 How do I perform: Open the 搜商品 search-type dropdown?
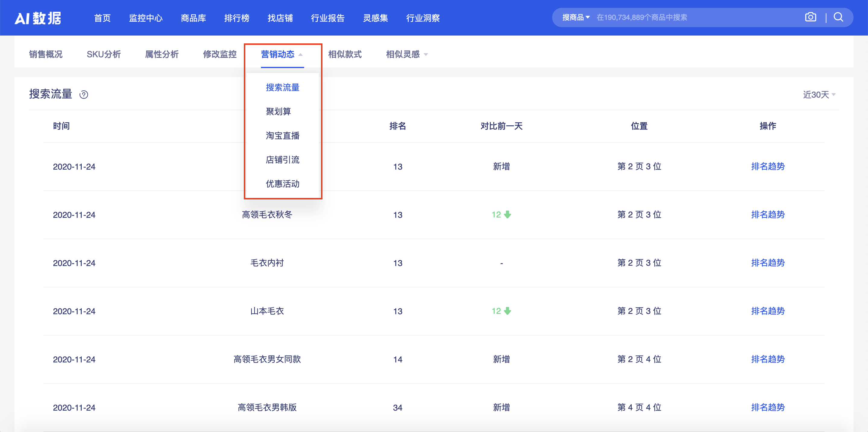(574, 17)
